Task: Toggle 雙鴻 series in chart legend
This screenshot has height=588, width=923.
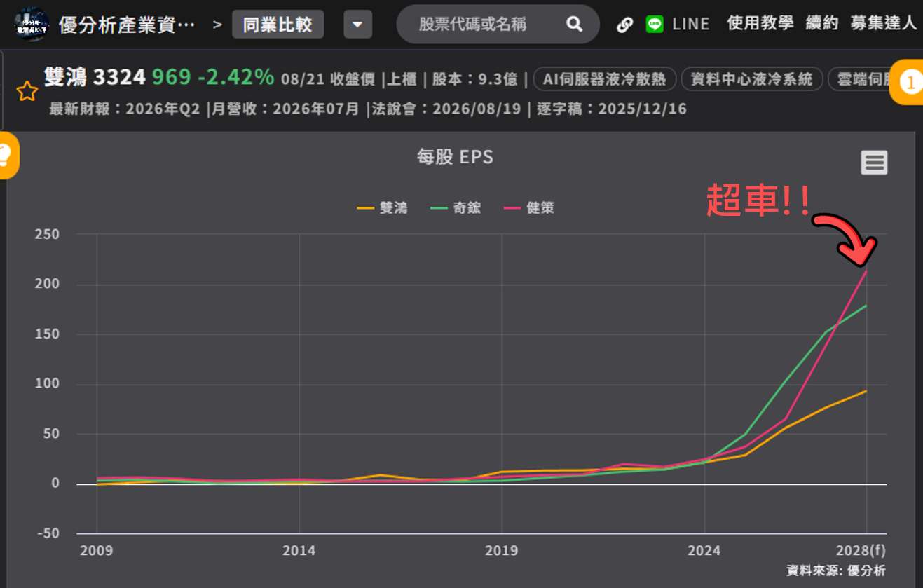Action: pos(382,207)
